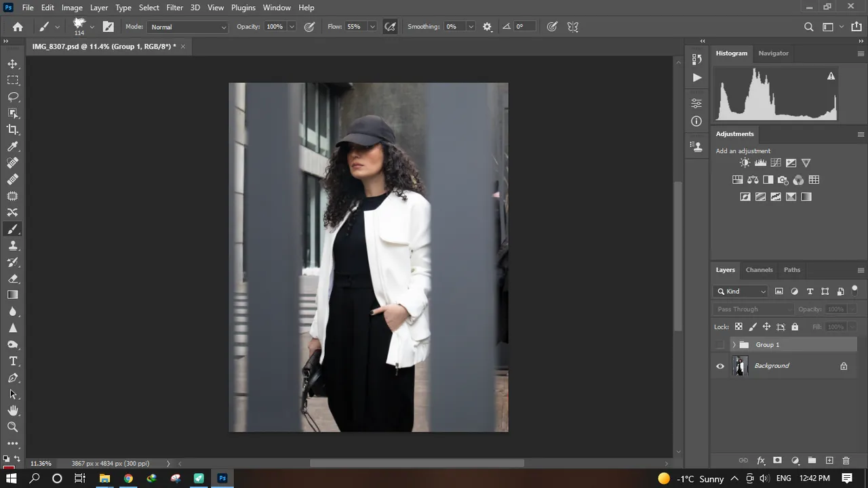Select the Lasso tool
This screenshot has width=868, height=488.
click(13, 97)
